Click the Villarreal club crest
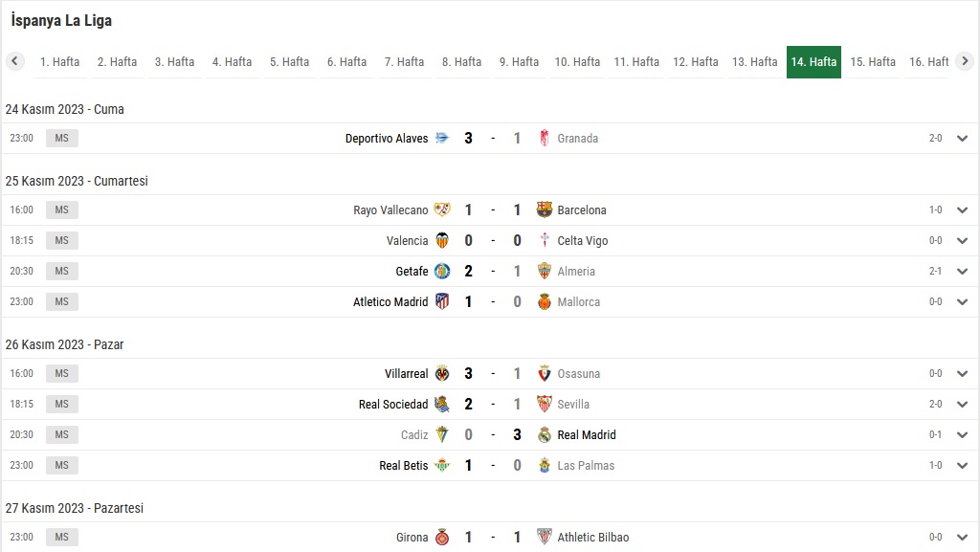Screen dimensions: 980x552 pos(442,373)
